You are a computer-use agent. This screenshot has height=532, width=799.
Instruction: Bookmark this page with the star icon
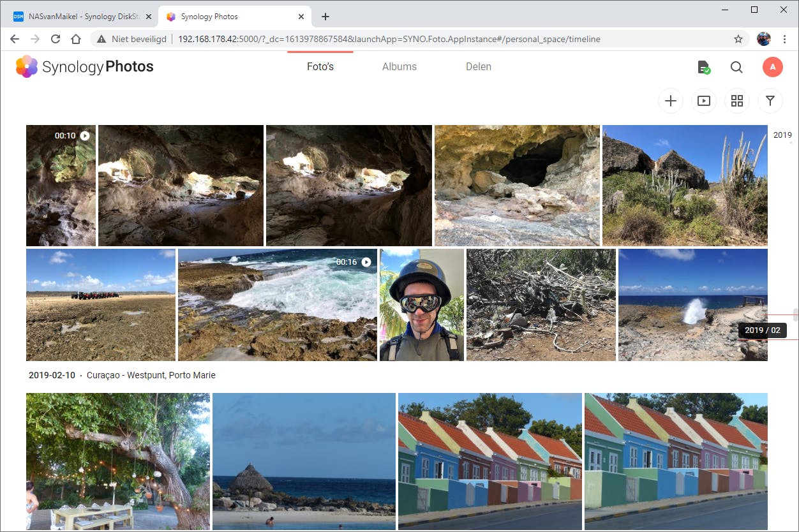pos(738,39)
